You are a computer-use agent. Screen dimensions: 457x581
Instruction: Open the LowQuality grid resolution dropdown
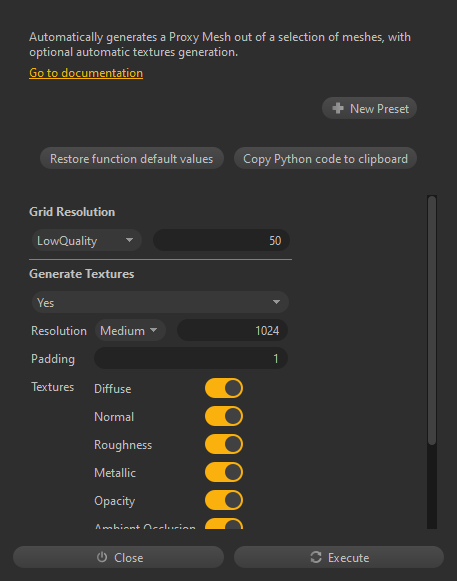coord(87,240)
